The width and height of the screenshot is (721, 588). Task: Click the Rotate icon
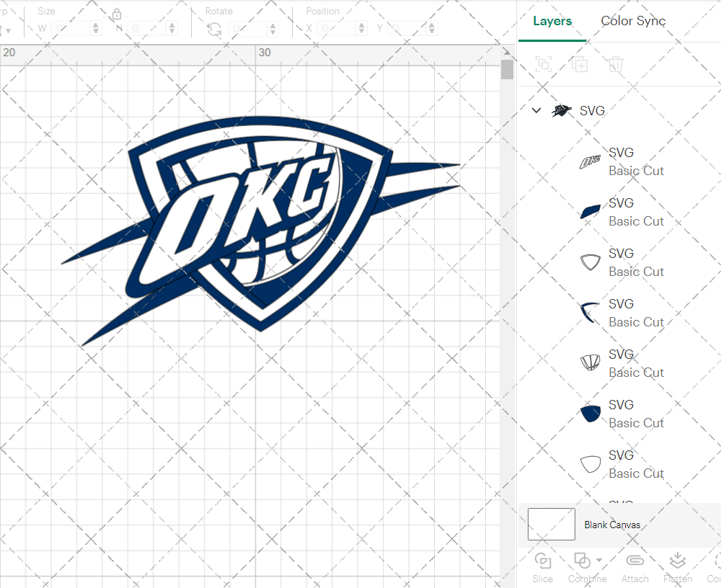pyautogui.click(x=214, y=30)
